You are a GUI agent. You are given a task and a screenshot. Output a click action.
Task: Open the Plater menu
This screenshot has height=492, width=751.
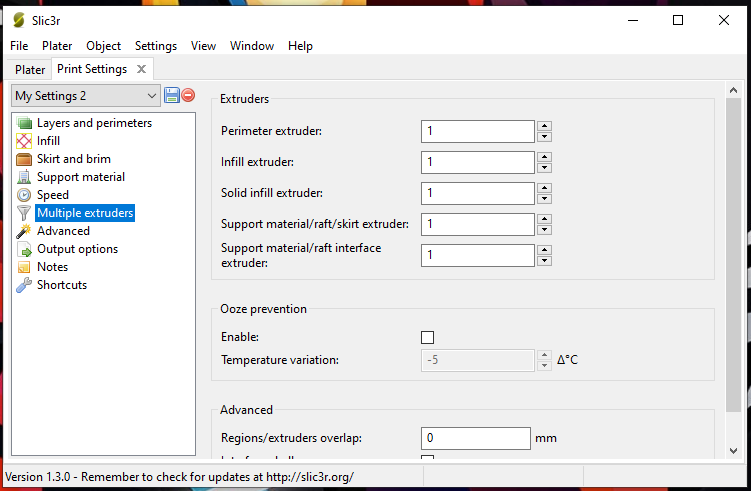pos(57,46)
